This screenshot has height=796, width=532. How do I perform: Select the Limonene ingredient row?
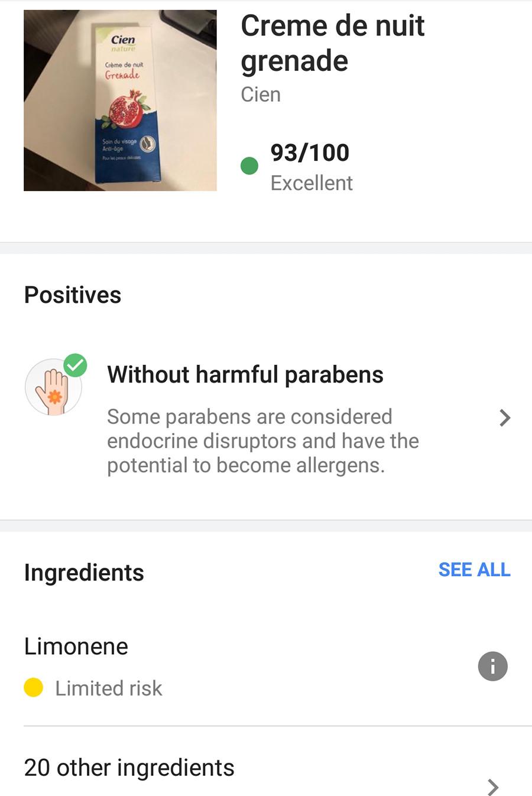76,646
